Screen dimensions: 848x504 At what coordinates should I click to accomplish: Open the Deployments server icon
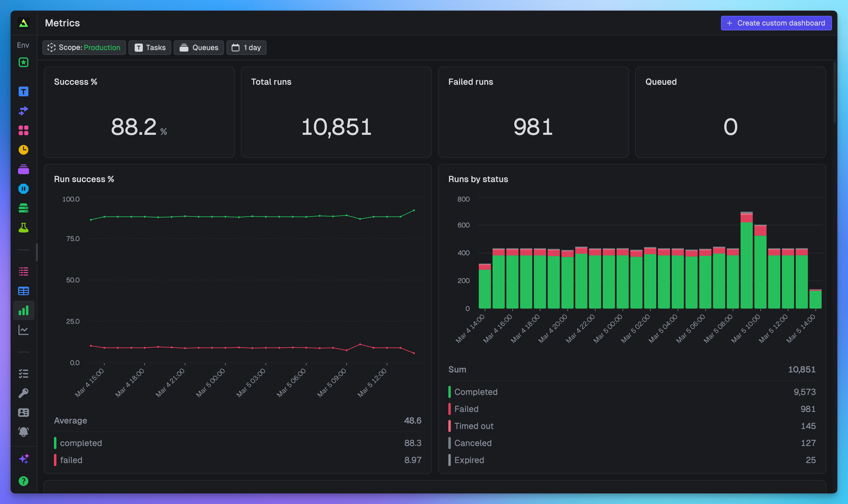pyautogui.click(x=23, y=208)
